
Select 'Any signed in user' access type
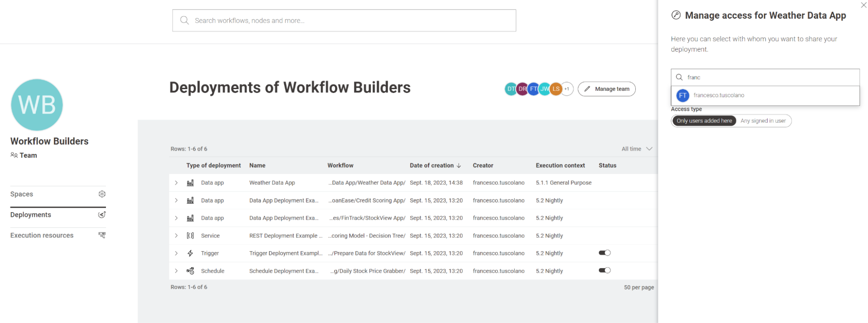(x=763, y=121)
